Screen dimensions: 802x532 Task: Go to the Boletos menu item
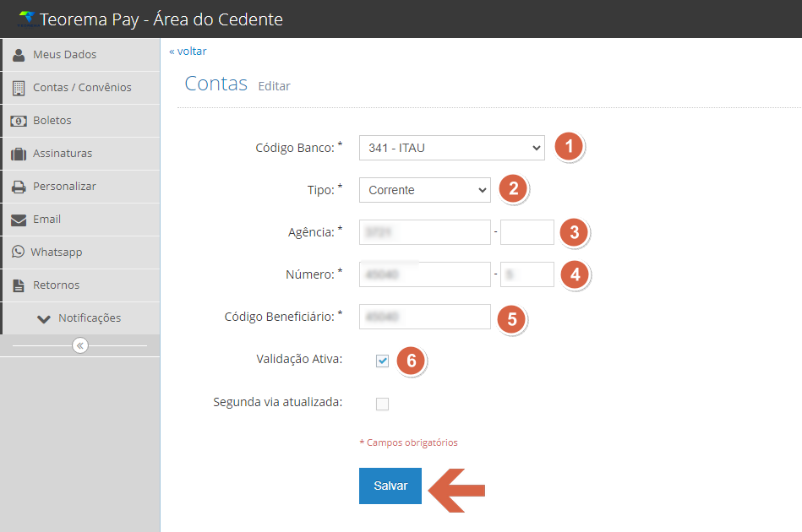81,121
